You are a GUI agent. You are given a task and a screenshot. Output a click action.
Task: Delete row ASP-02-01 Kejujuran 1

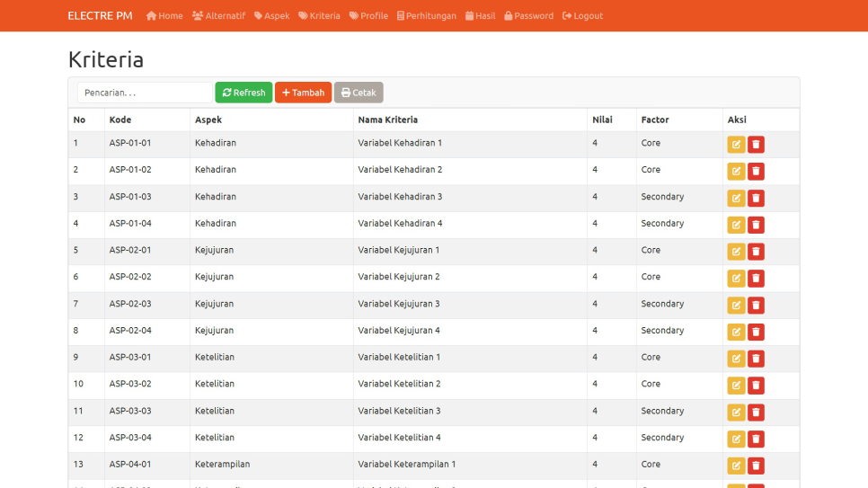[x=756, y=252]
